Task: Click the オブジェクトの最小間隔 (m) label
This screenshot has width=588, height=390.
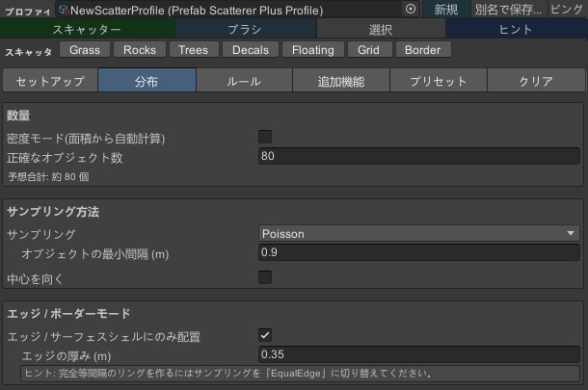Action: click(95, 254)
